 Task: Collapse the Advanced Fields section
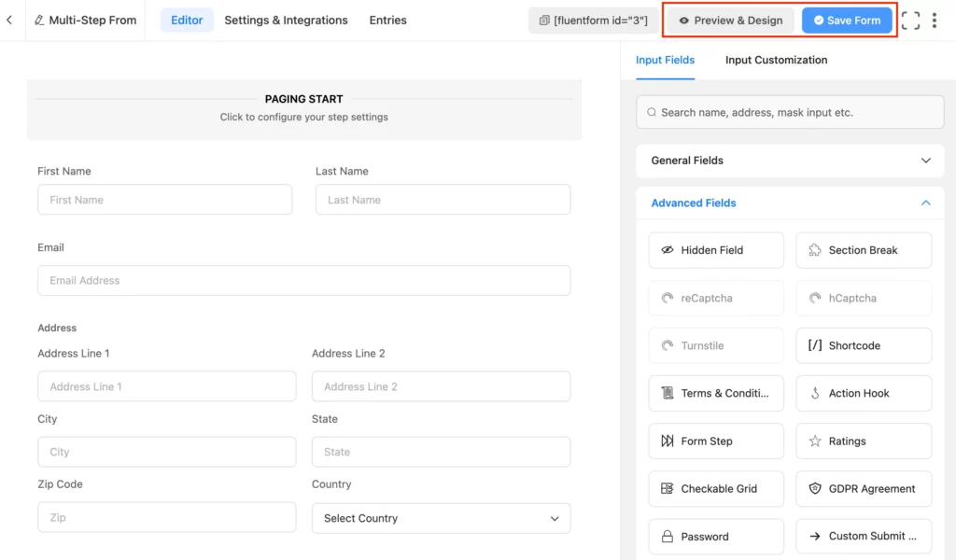point(926,203)
